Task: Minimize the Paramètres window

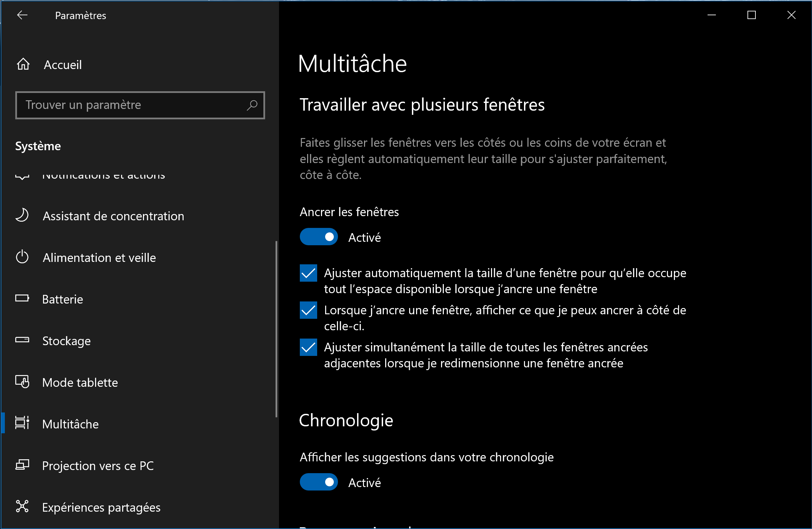Action: click(x=712, y=15)
